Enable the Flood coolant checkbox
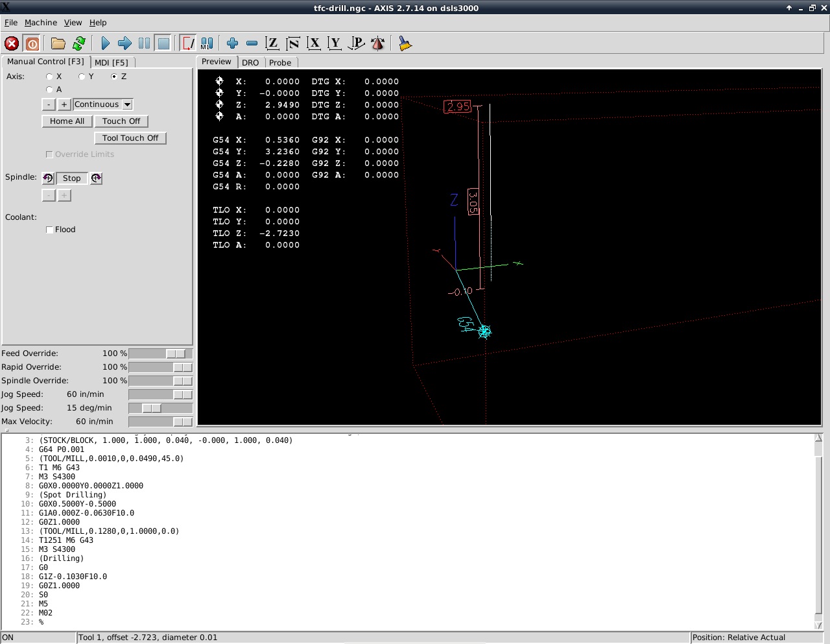The width and height of the screenshot is (830, 644). tap(49, 230)
